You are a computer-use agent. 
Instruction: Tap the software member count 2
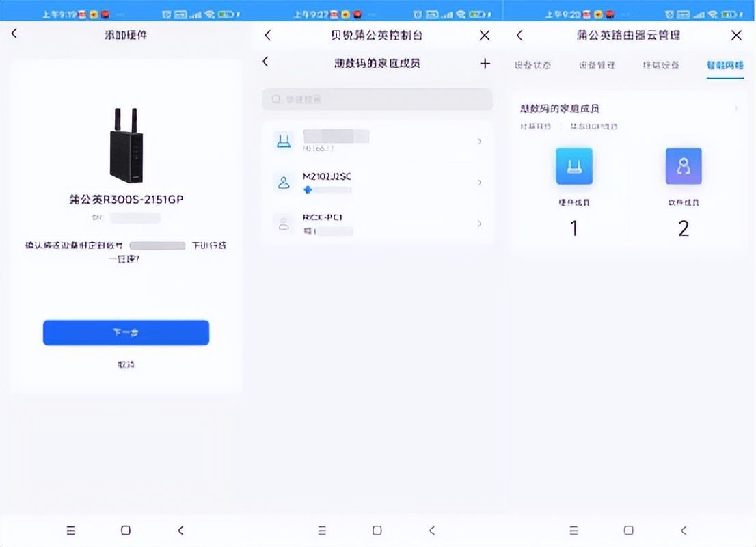pyautogui.click(x=684, y=228)
